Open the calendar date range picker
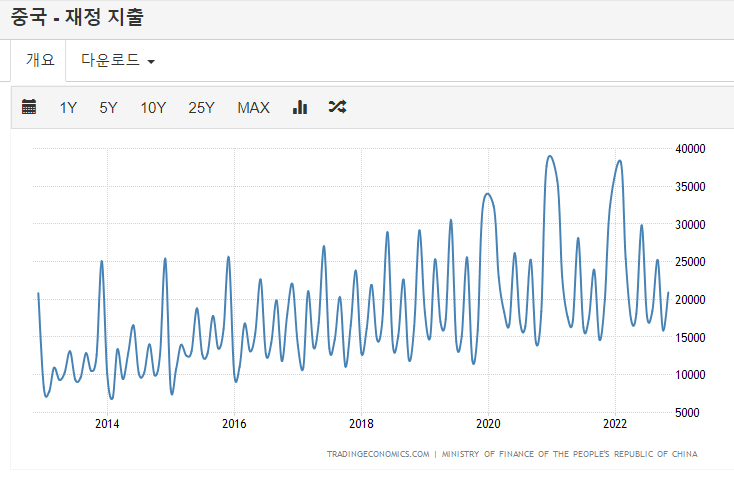The height and width of the screenshot is (484, 734). [x=29, y=107]
